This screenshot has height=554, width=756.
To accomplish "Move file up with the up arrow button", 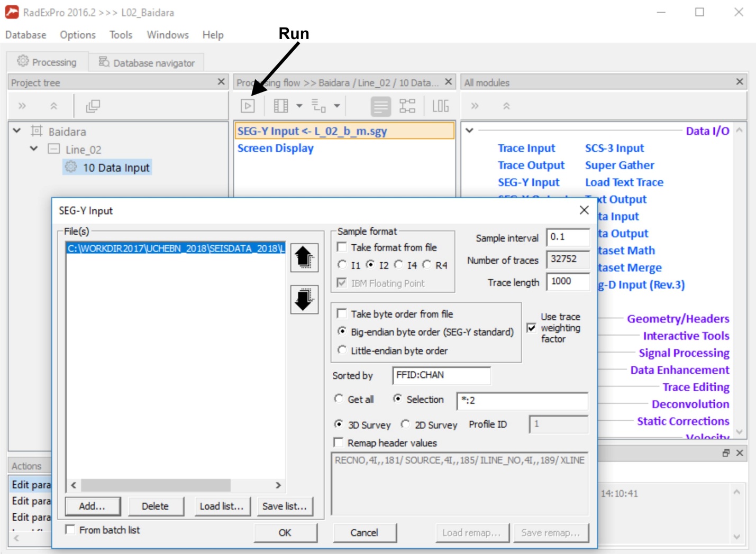I will (x=304, y=258).
